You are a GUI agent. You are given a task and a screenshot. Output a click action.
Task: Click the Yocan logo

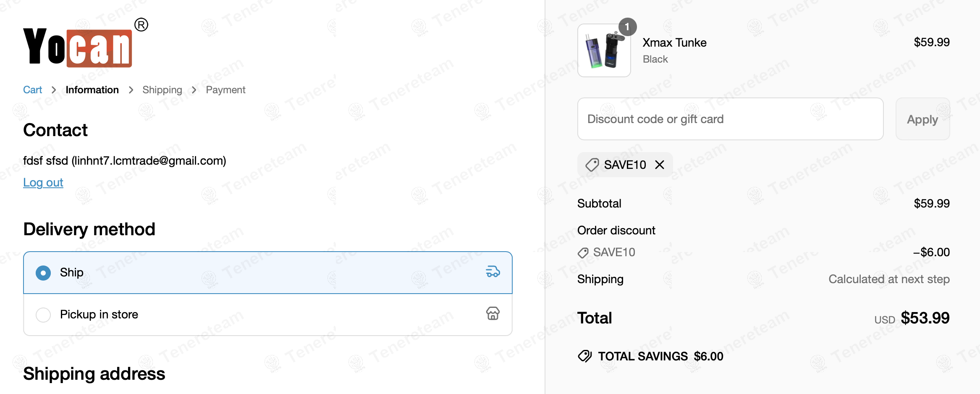(78, 47)
